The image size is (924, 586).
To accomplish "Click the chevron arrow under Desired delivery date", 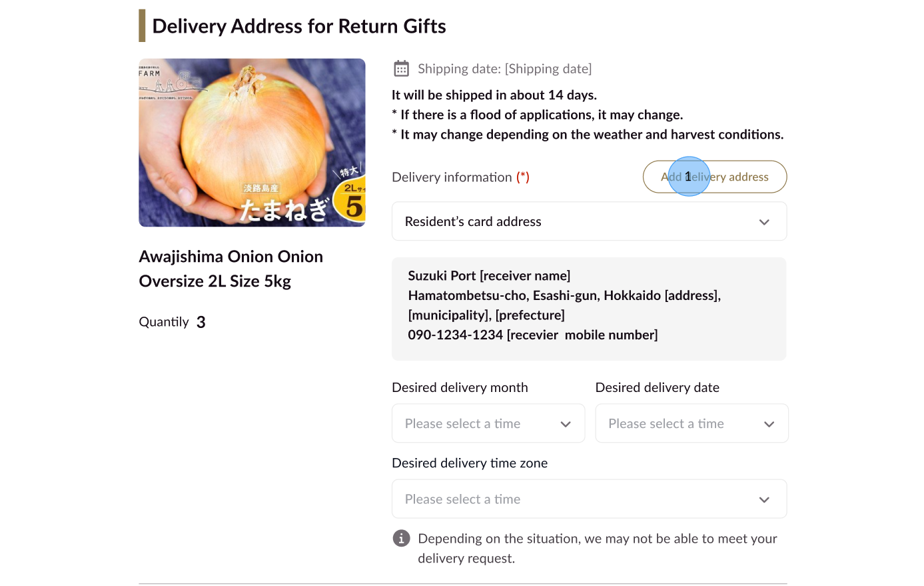I will click(x=769, y=424).
